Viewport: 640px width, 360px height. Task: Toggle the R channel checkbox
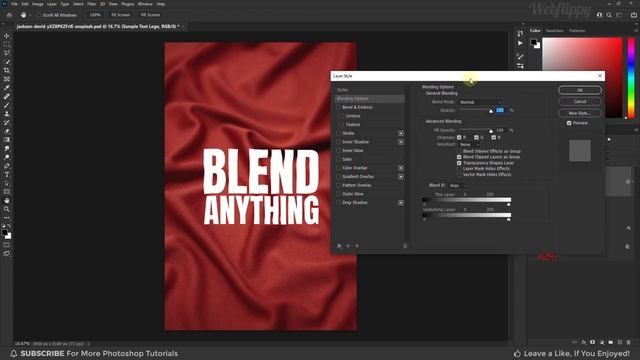(x=459, y=138)
